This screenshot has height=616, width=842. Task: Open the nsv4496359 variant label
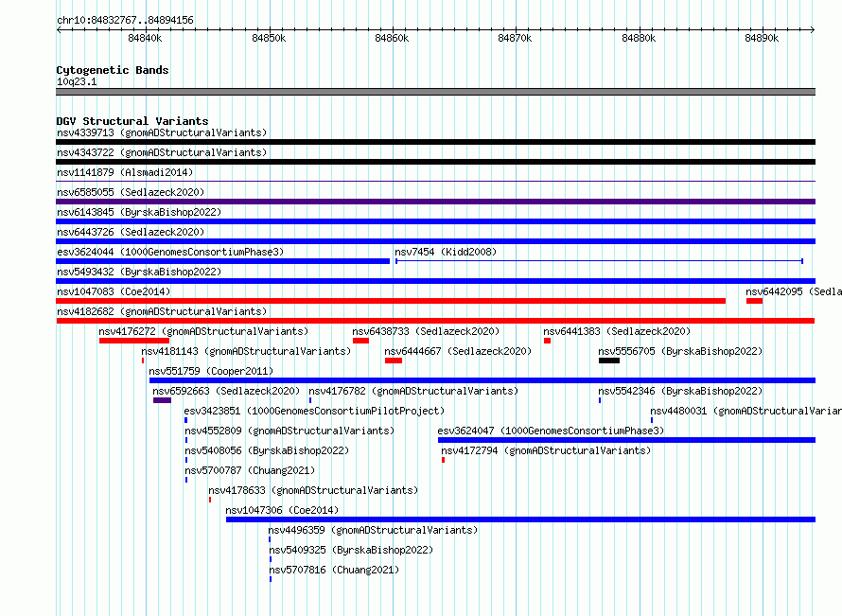click(x=373, y=530)
